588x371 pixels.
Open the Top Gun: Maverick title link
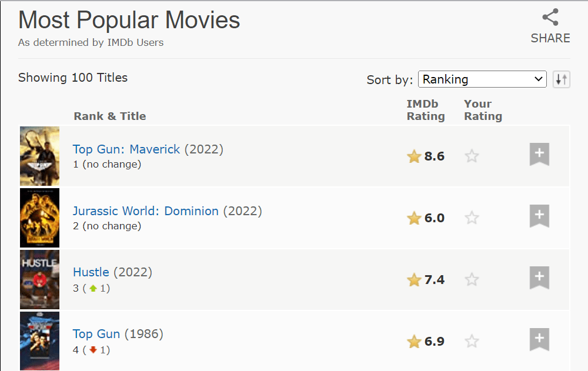tap(126, 149)
